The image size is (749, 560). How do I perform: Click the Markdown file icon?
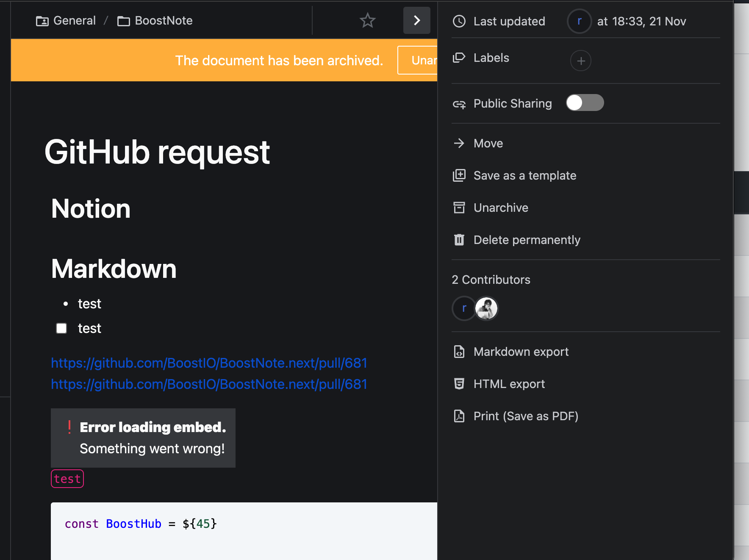coord(459,352)
